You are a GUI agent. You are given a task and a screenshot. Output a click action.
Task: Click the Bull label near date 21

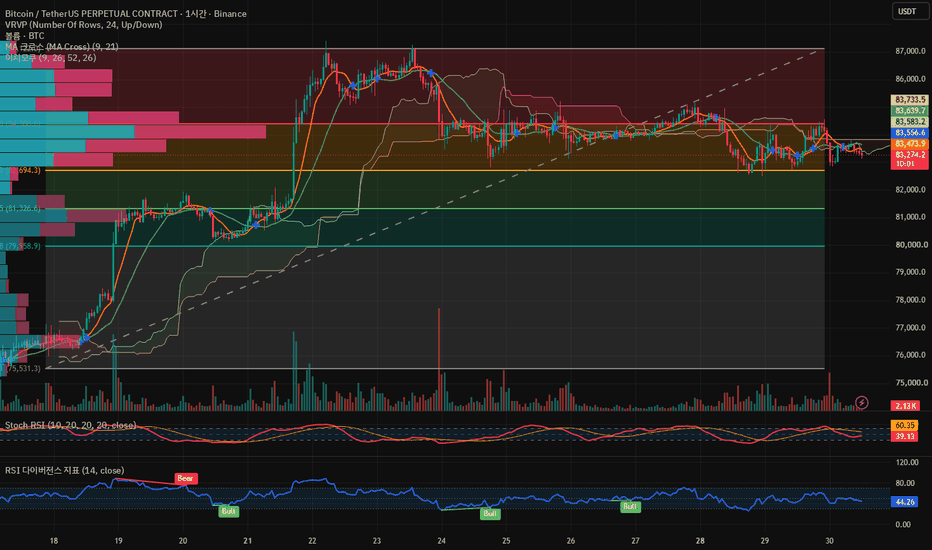[228, 511]
